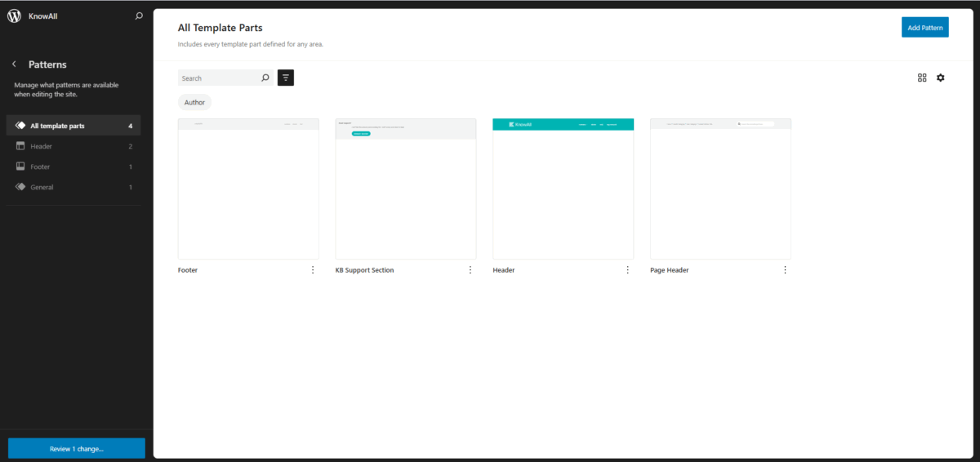
Task: Open actions menu for Header pattern
Action: 628,270
